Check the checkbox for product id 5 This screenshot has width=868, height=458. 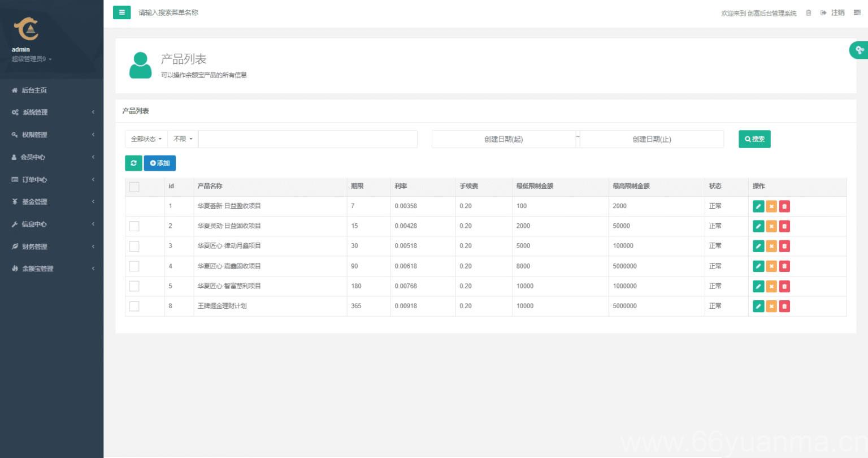(134, 286)
